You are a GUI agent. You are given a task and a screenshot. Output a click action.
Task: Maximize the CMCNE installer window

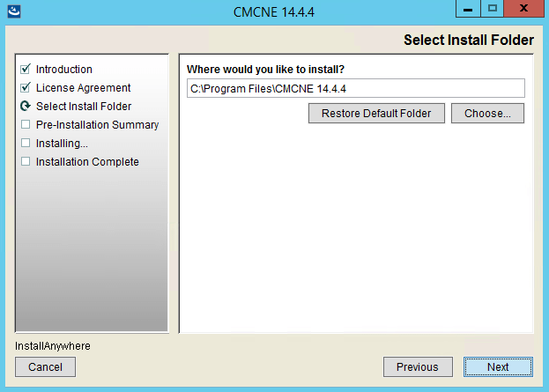click(492, 9)
